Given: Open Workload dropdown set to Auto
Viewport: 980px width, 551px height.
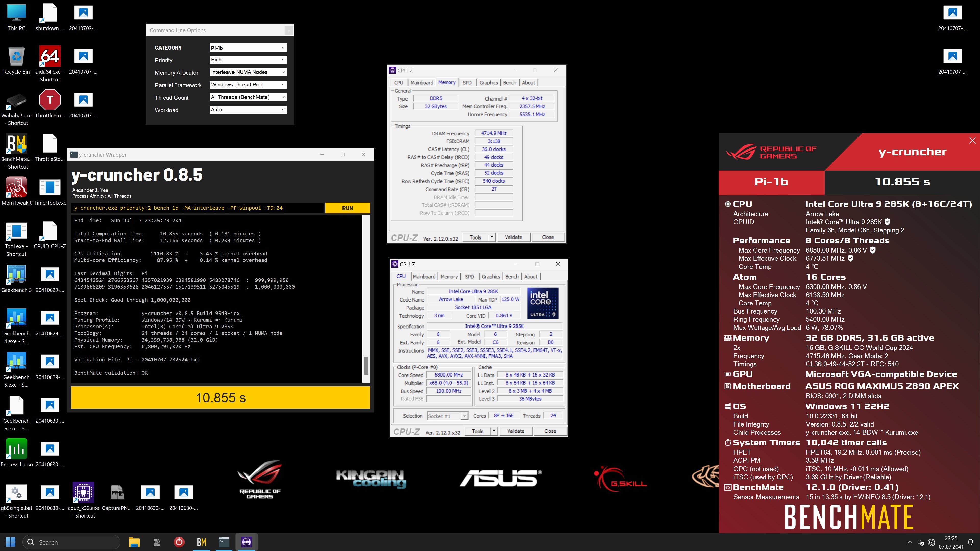Looking at the screenshot, I should pos(248,109).
